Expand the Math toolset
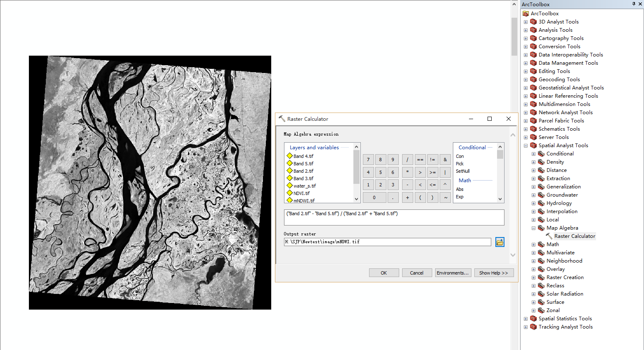The height and width of the screenshot is (350, 644). coord(533,244)
